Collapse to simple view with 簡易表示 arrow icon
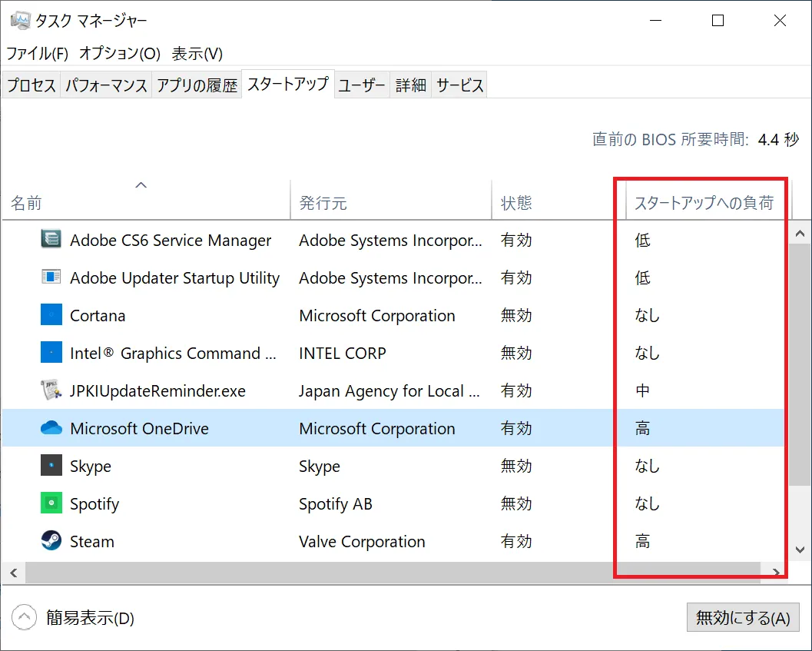This screenshot has height=651, width=812. tap(24, 617)
